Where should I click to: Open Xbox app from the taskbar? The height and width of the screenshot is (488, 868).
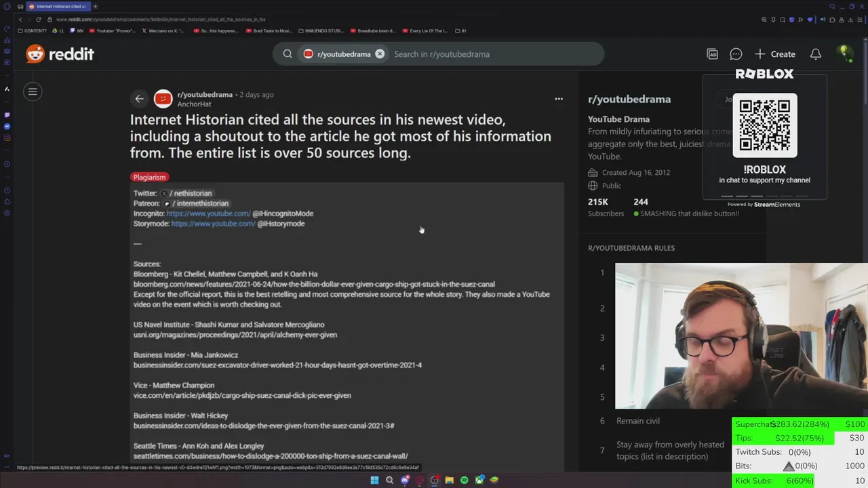[x=479, y=480]
